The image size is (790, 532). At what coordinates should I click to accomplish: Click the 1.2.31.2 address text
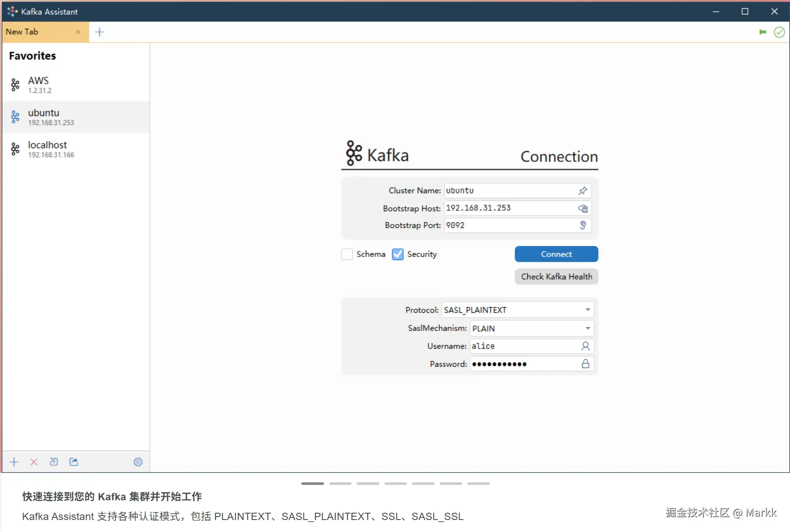(40, 91)
